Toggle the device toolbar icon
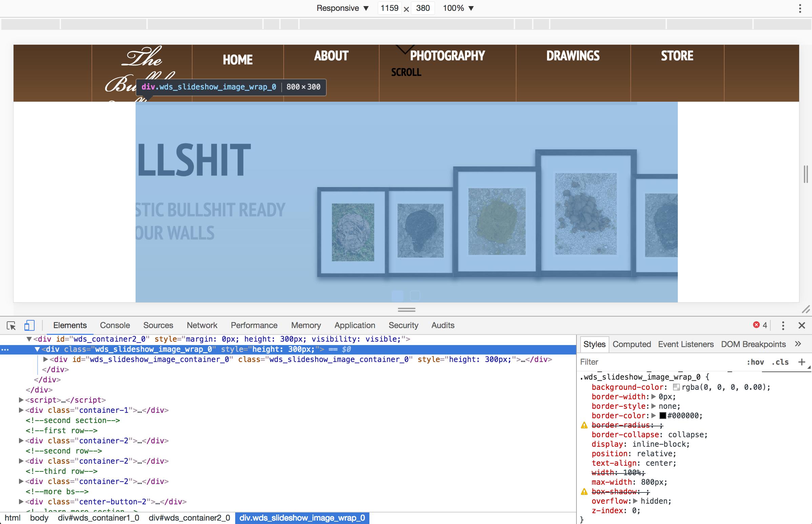The width and height of the screenshot is (812, 524). point(29,326)
